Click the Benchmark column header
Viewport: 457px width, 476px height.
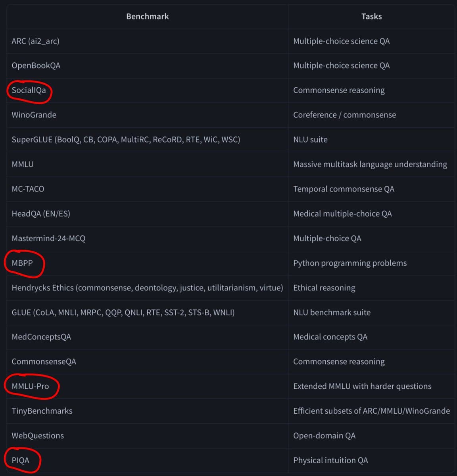147,16
